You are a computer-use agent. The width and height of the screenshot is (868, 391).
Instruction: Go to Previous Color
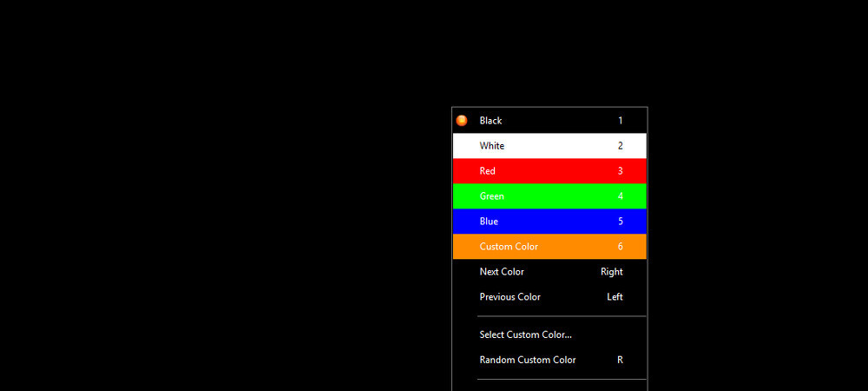[x=510, y=297]
